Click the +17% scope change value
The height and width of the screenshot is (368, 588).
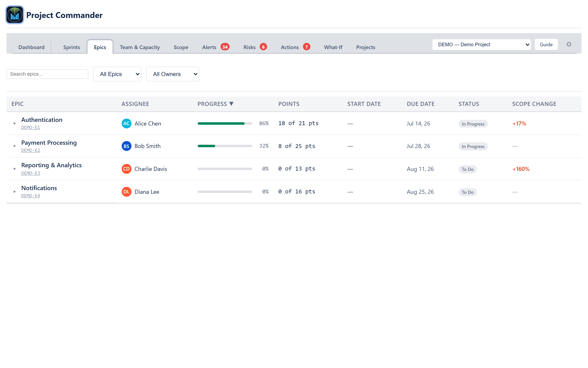519,124
